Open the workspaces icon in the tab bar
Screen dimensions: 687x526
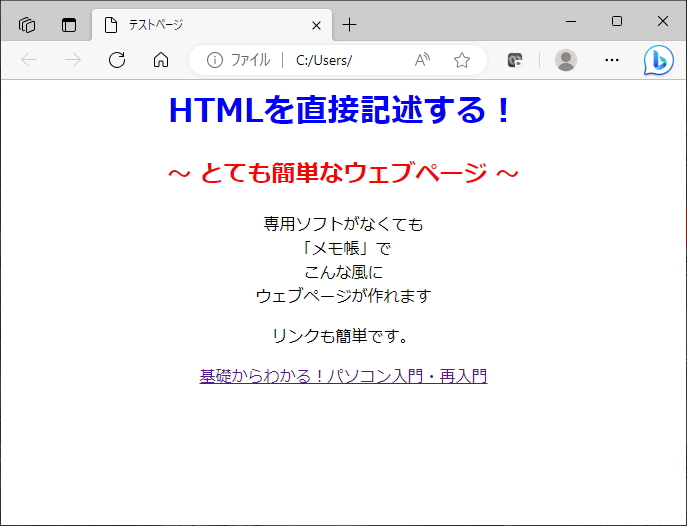[x=27, y=25]
